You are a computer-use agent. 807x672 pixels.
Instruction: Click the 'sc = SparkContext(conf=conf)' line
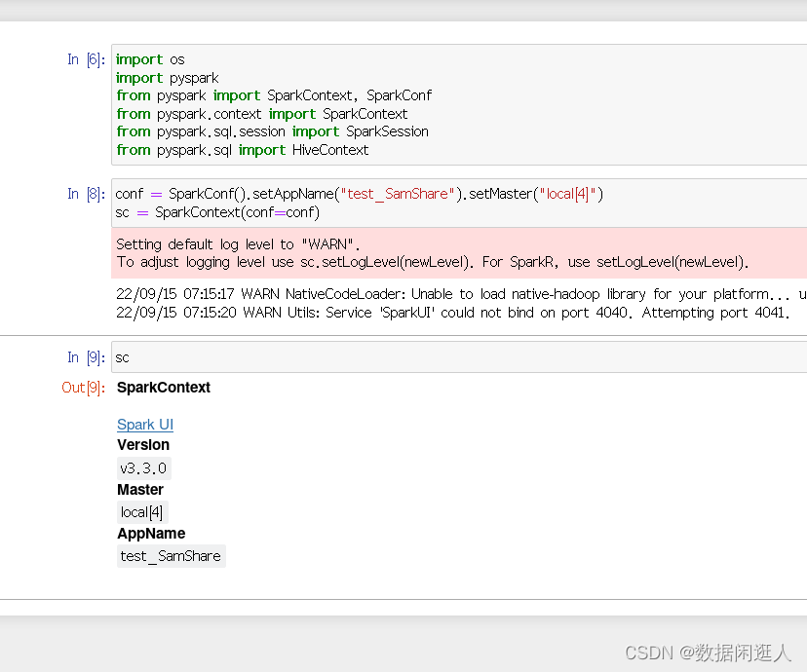217,212
